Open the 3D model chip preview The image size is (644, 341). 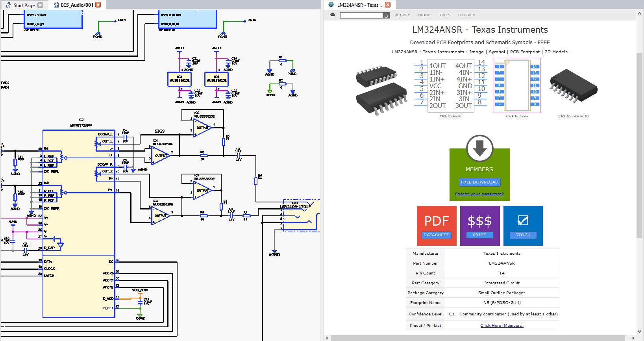tap(574, 86)
